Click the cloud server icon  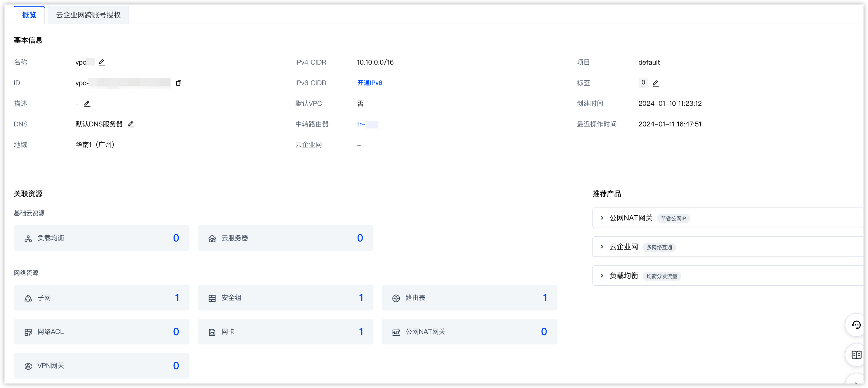[212, 239]
